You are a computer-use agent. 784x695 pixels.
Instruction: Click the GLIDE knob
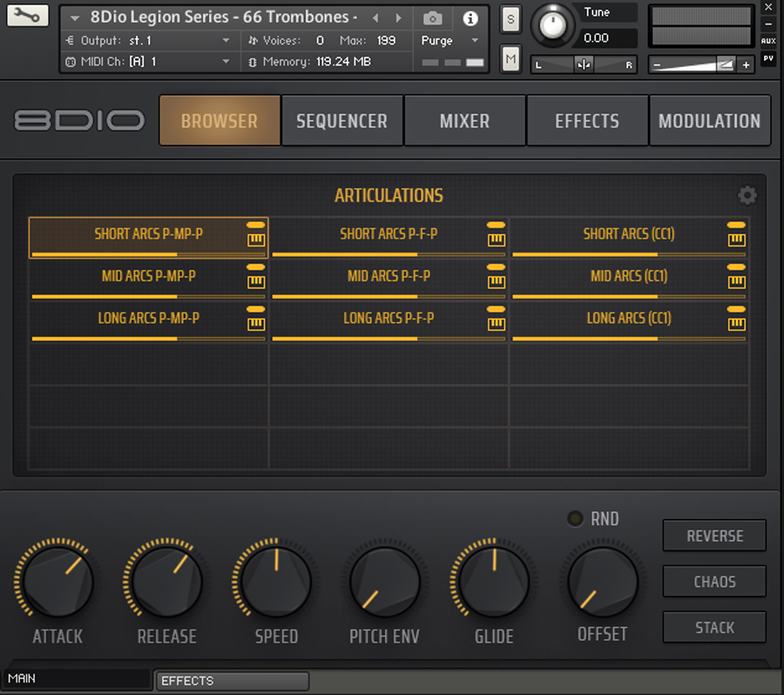pyautogui.click(x=494, y=582)
